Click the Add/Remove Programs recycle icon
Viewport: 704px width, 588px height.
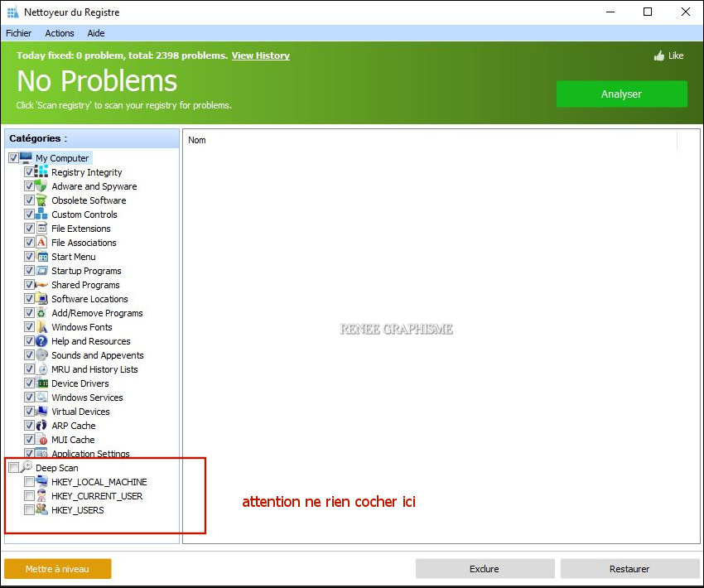[x=41, y=313]
